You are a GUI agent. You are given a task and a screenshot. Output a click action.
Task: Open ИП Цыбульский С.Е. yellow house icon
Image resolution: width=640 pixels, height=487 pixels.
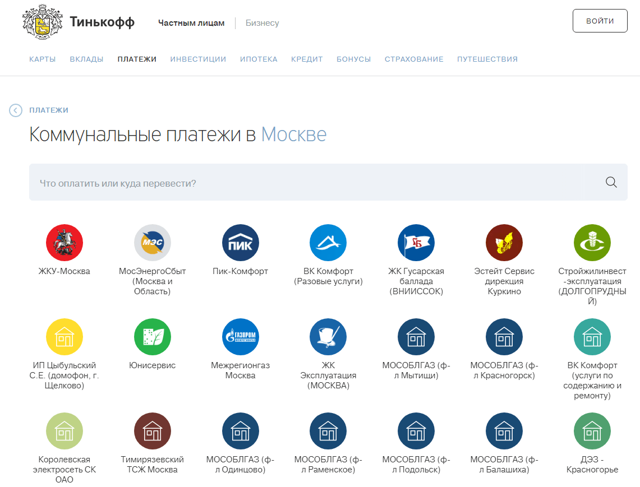click(64, 337)
